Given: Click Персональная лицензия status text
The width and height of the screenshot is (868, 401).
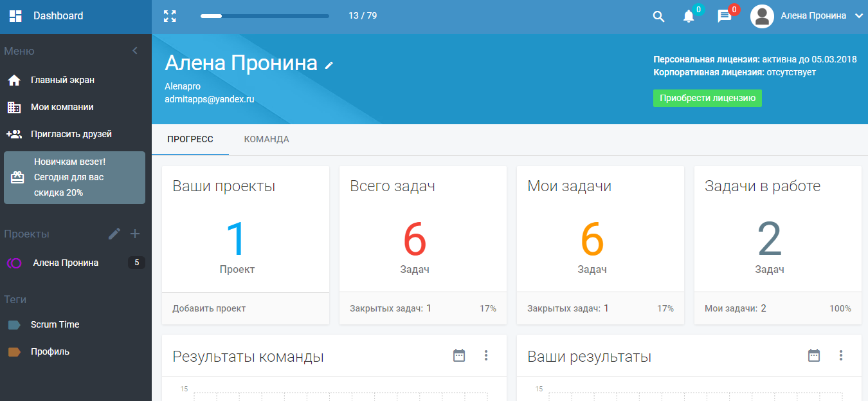Looking at the screenshot, I should click(x=755, y=59).
